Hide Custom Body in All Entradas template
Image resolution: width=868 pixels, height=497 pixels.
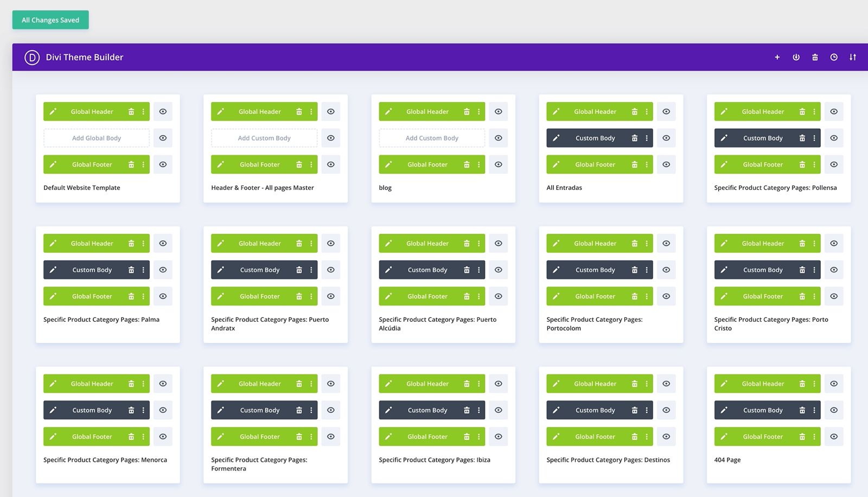click(666, 138)
